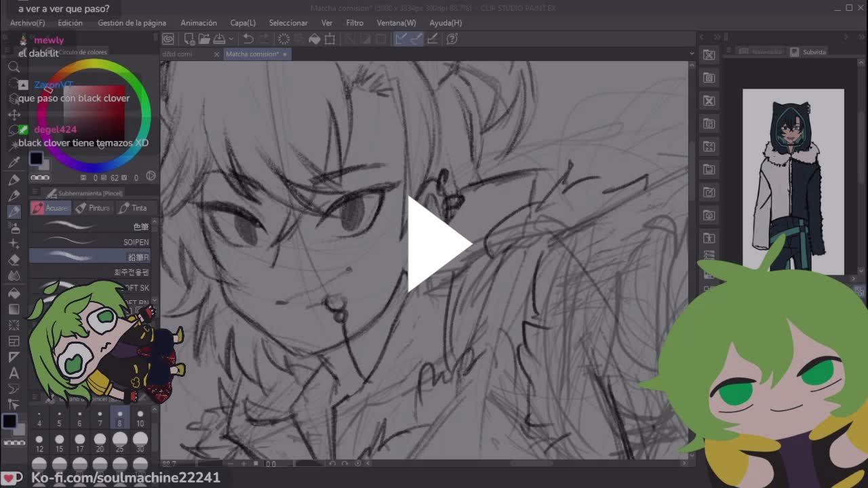Select the Eraser tool in the toolbox
Viewport: 868px width, 488px height.
[14, 259]
